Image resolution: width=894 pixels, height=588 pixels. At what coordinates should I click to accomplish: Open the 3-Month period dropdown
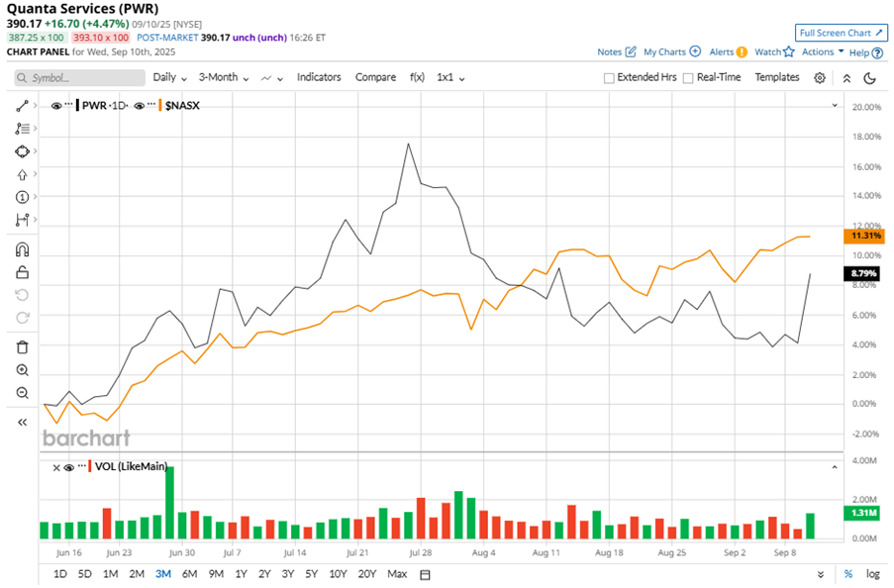[224, 77]
